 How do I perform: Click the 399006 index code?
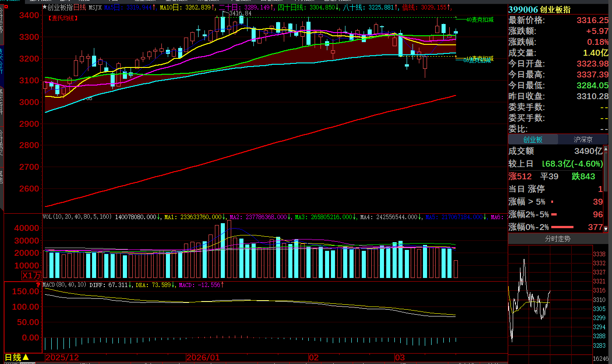[523, 10]
